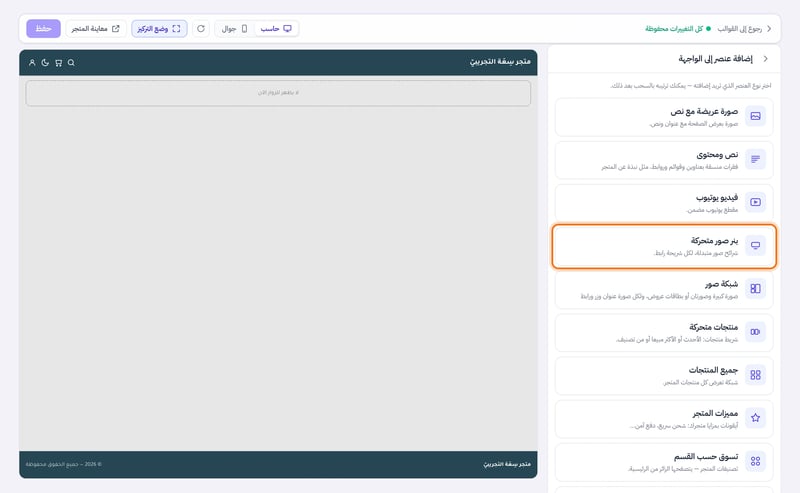
Task: Click the store name متجر بسقة التجريبي in header
Action: pyautogui.click(x=500, y=62)
